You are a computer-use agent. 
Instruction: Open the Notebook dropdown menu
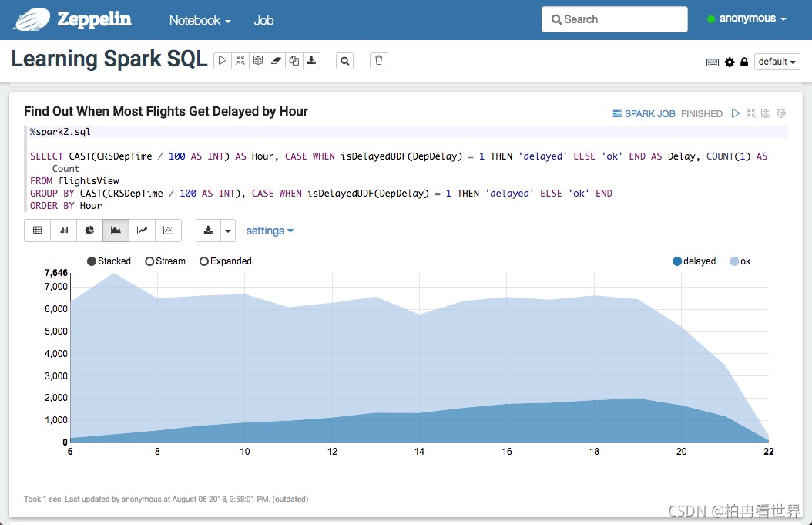pos(200,20)
